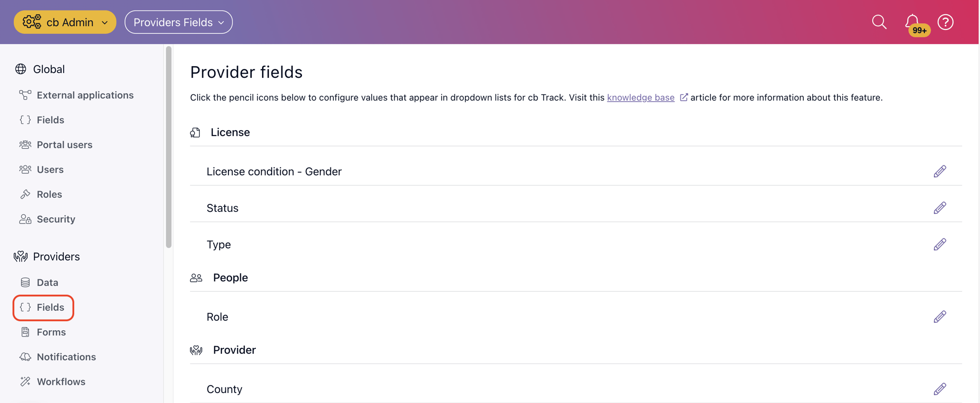Open Providers Workflows page
This screenshot has height=403, width=980.
(61, 382)
